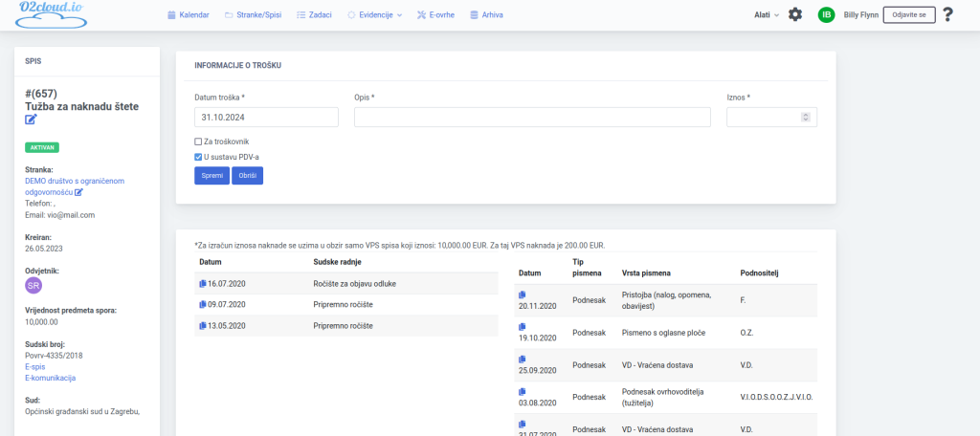Click the Odjavite se button
The image size is (980, 436).
click(908, 15)
